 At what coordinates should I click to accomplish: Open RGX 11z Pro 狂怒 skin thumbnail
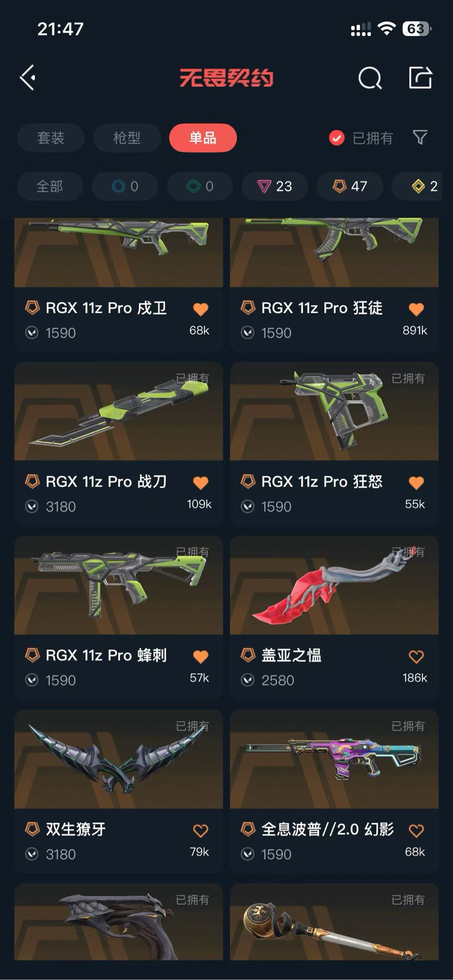pyautogui.click(x=334, y=411)
